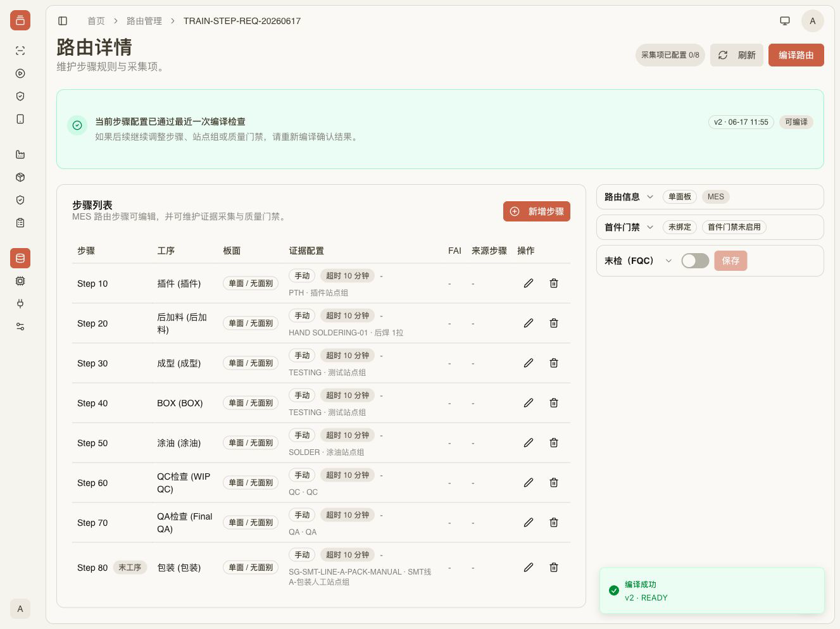The height and width of the screenshot is (629, 840).
Task: Edit Step 40 with pencil icon
Action: [x=529, y=403]
